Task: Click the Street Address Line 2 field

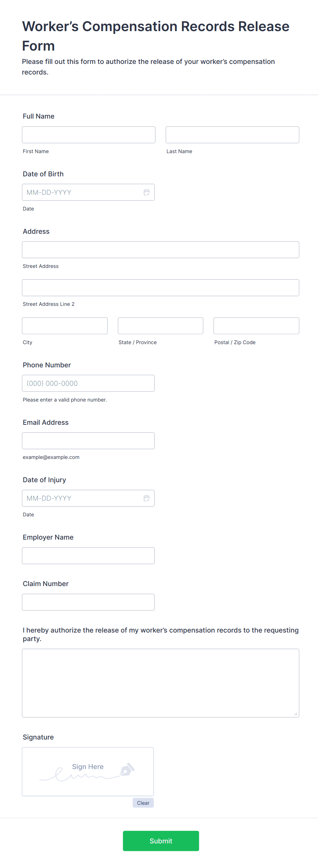Action: point(160,287)
